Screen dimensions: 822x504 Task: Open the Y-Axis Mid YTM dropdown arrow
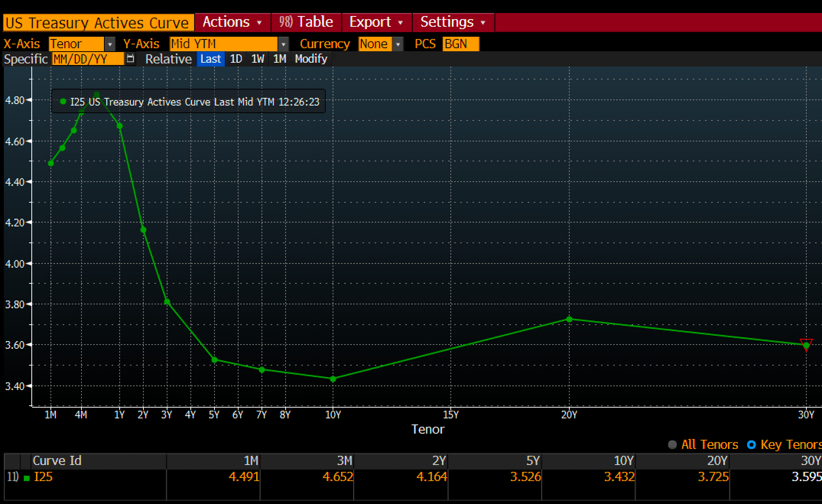tap(283, 44)
